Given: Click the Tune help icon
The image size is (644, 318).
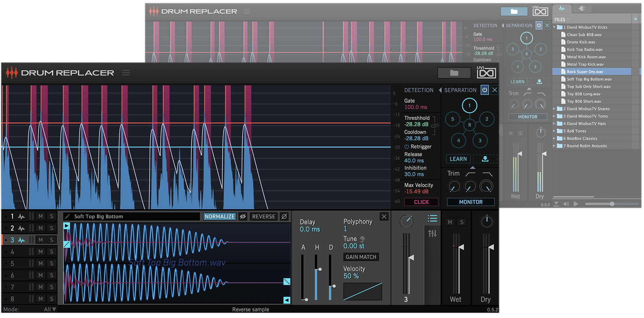Looking at the screenshot, I should coord(362,239).
